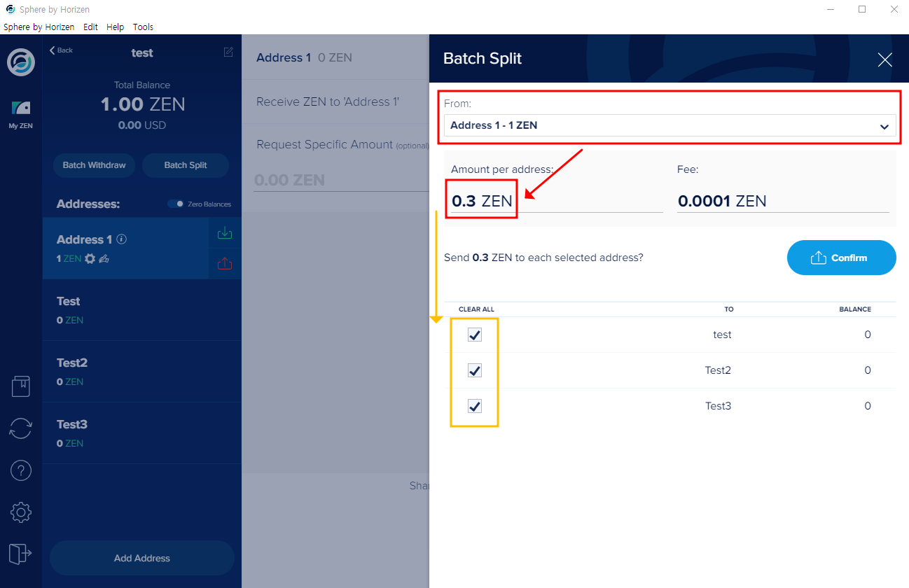
Task: Click the Add Address button
Action: point(141,558)
